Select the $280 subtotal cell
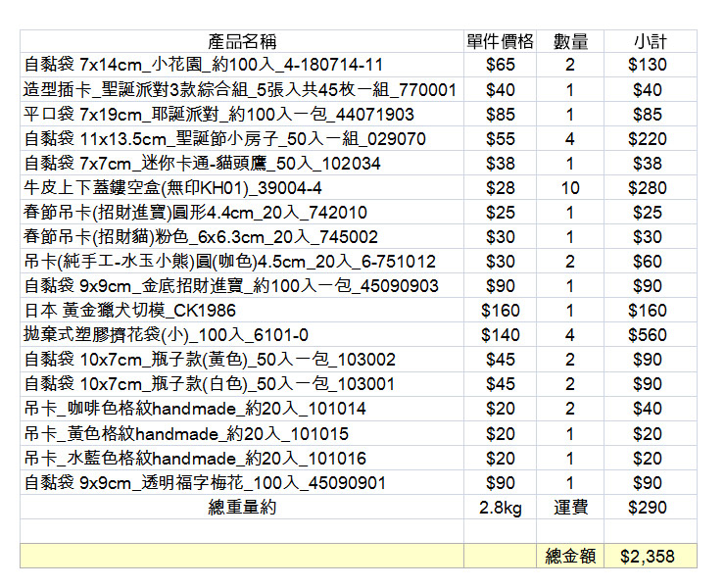 [x=648, y=188]
